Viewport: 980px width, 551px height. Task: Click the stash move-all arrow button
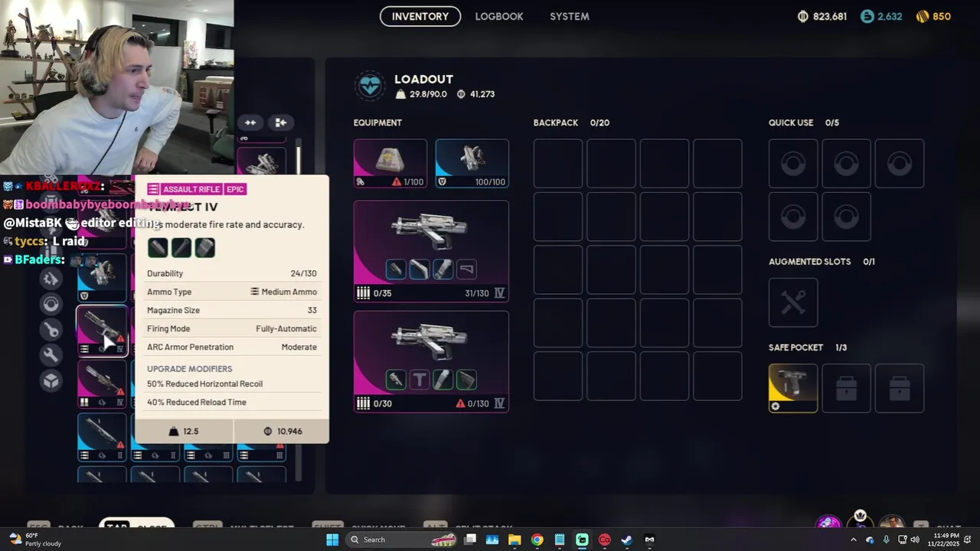point(280,122)
